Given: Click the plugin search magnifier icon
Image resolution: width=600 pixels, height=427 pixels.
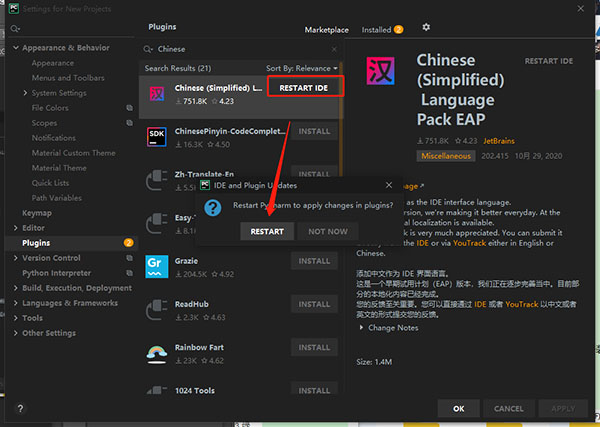Looking at the screenshot, I should coord(148,49).
